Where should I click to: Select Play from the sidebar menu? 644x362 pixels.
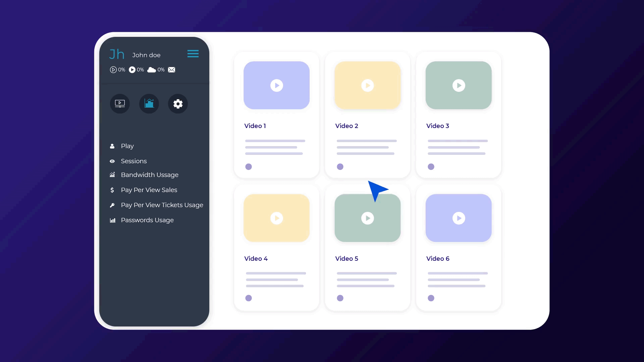(x=127, y=145)
